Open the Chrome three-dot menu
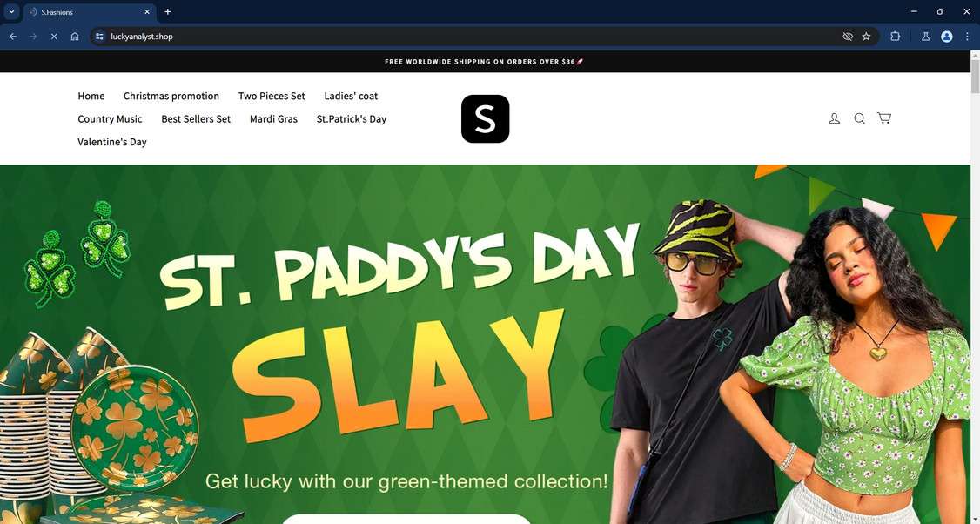 tap(967, 37)
